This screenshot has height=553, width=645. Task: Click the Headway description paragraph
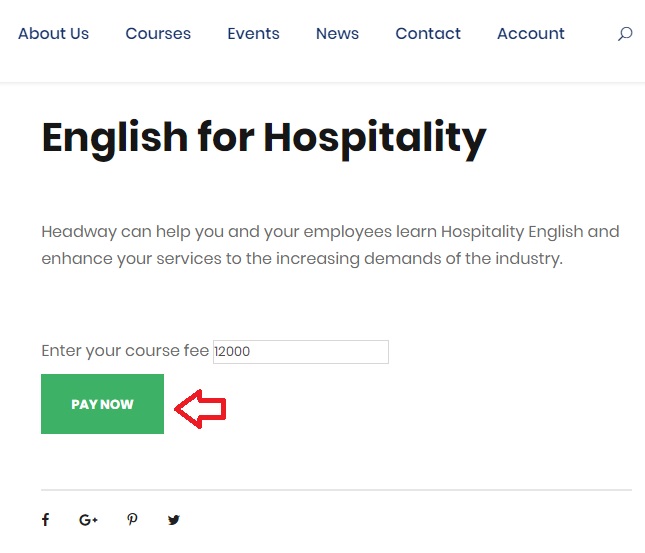[330, 245]
